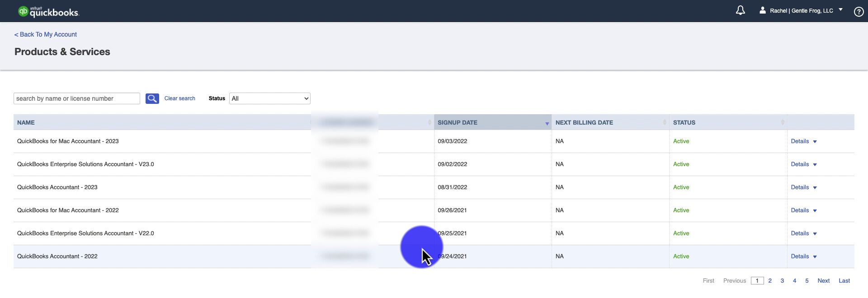Open the Status filter dropdown
The height and width of the screenshot is (298, 868).
269,98
